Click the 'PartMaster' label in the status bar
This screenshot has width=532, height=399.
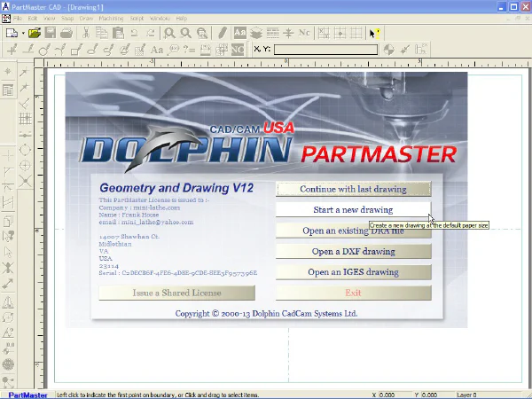(27, 395)
